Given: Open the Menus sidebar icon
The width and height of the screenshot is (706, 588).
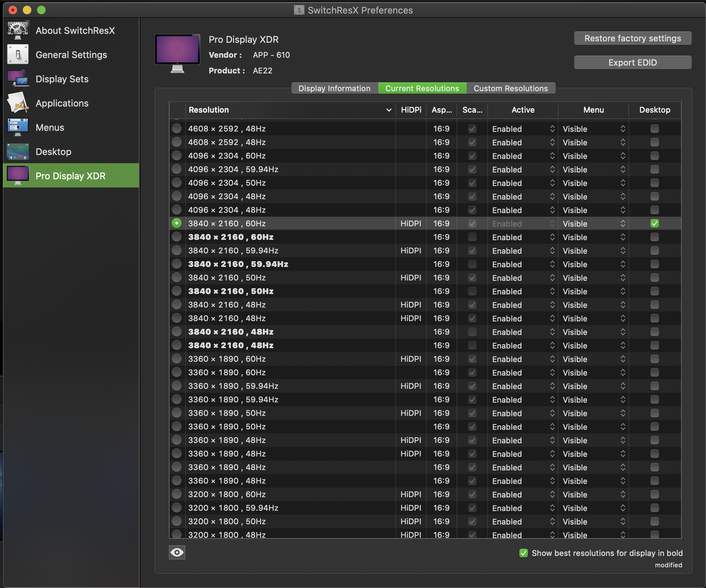Looking at the screenshot, I should click(18, 127).
